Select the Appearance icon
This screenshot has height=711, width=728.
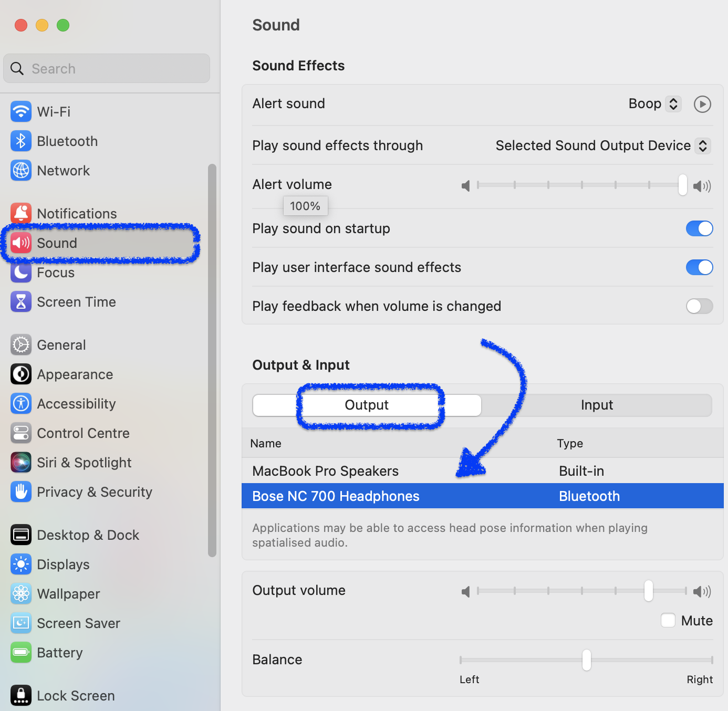tap(21, 374)
